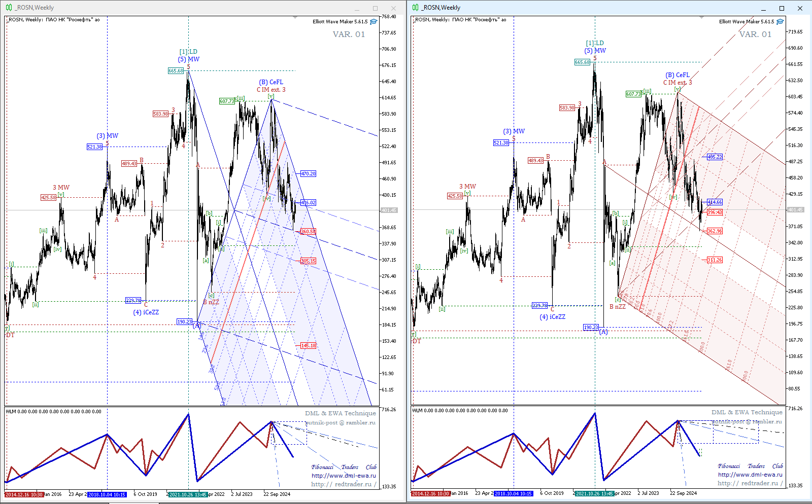Click the left chart's candlestick window icon
This screenshot has width=812, height=504.
coord(9,8)
